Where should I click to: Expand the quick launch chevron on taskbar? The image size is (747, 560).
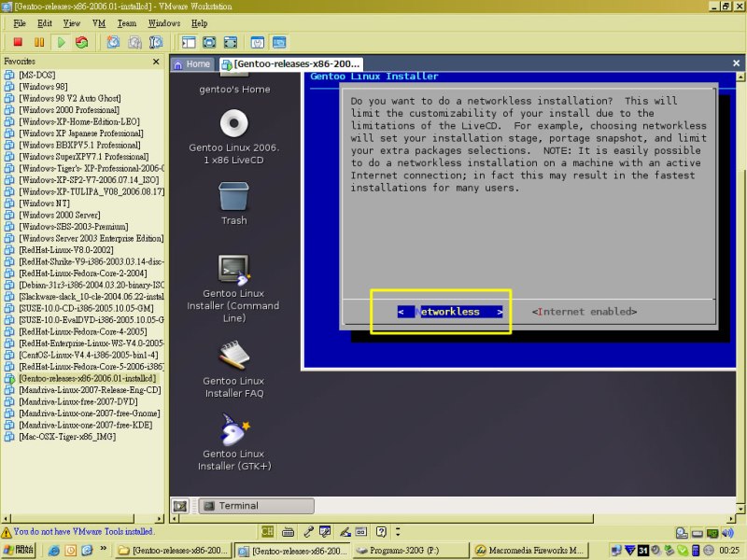tap(103, 549)
